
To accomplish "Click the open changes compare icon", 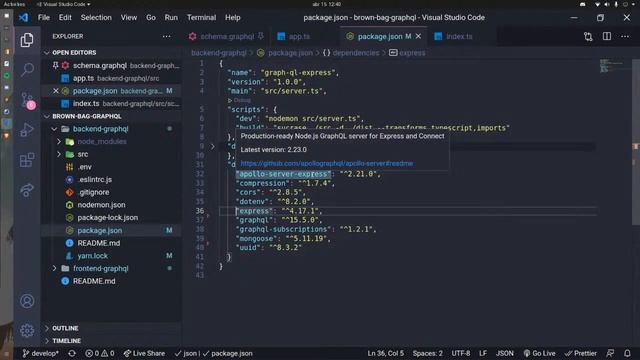I will click(x=588, y=36).
